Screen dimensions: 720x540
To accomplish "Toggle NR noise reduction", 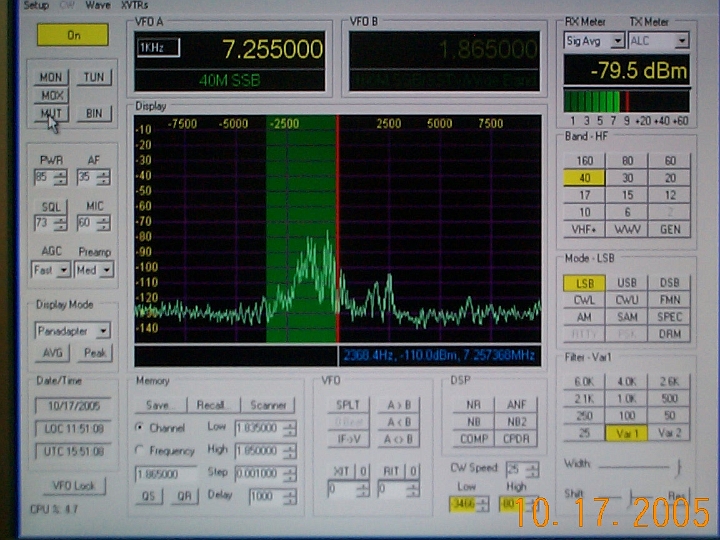I will point(473,405).
